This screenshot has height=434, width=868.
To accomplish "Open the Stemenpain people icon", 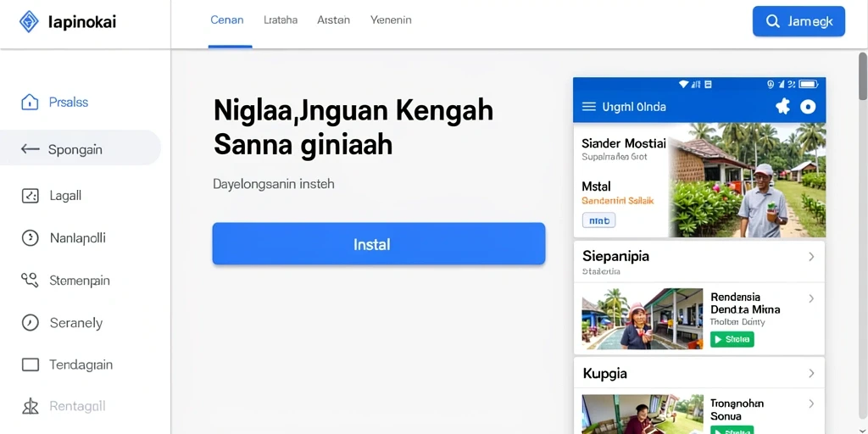I will point(30,280).
